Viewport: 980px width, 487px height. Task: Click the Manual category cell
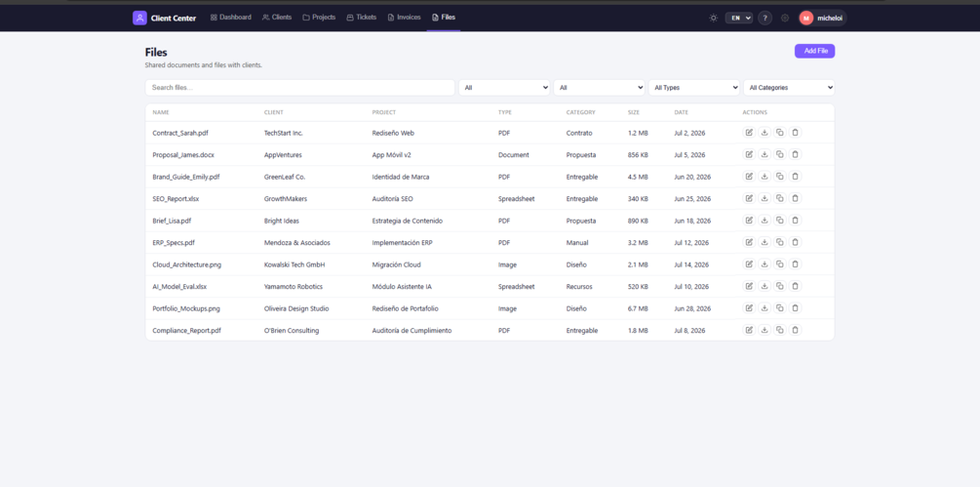[x=577, y=243]
